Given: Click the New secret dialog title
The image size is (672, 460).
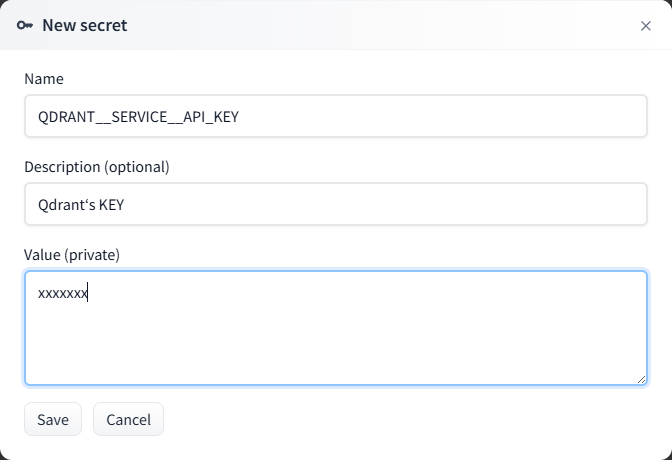Looking at the screenshot, I should coord(84,25).
